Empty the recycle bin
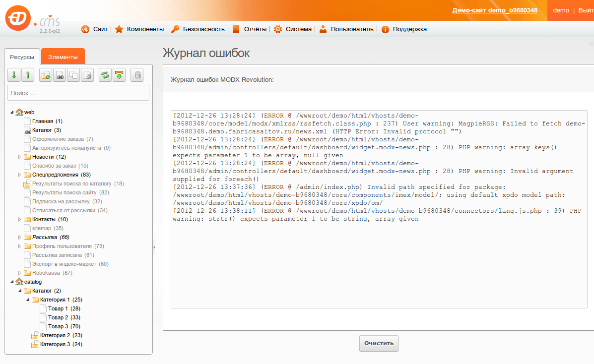The width and height of the screenshot is (594, 364). pyautogui.click(x=137, y=75)
